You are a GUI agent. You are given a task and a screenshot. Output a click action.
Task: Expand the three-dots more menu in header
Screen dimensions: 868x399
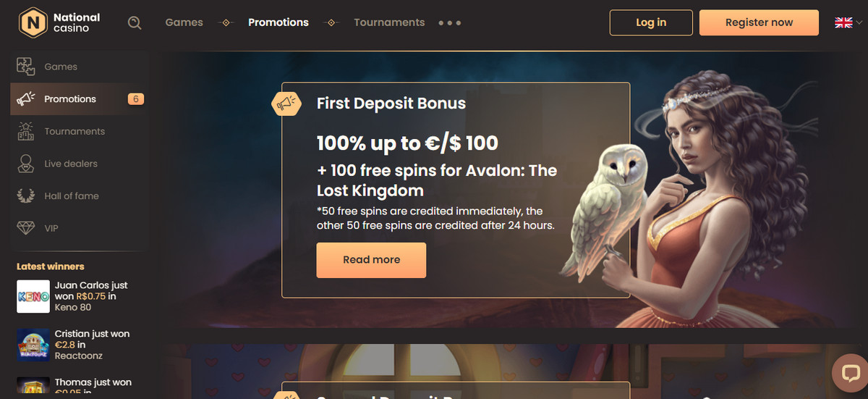(x=450, y=22)
